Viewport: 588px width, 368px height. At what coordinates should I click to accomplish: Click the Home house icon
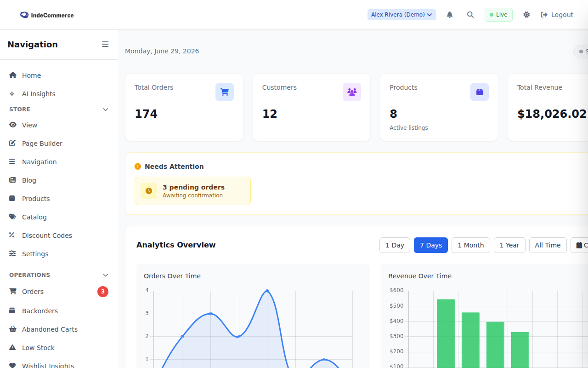click(x=13, y=75)
